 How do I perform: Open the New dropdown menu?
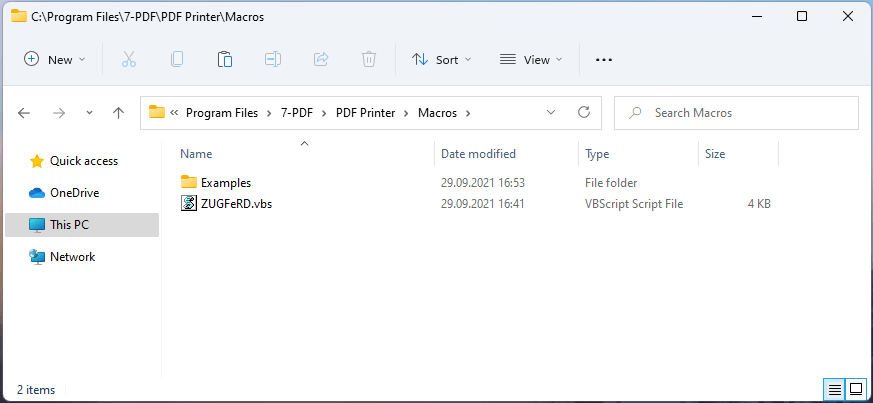[x=55, y=60]
